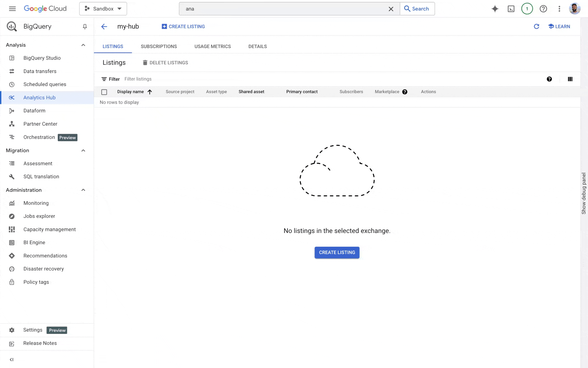Open BI Engine page
This screenshot has height=368, width=588.
(47, 242)
